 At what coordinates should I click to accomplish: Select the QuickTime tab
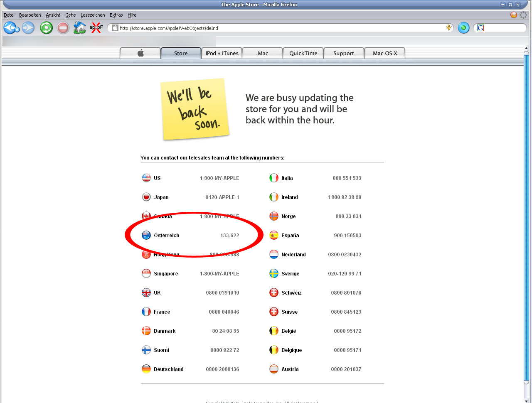click(x=303, y=53)
